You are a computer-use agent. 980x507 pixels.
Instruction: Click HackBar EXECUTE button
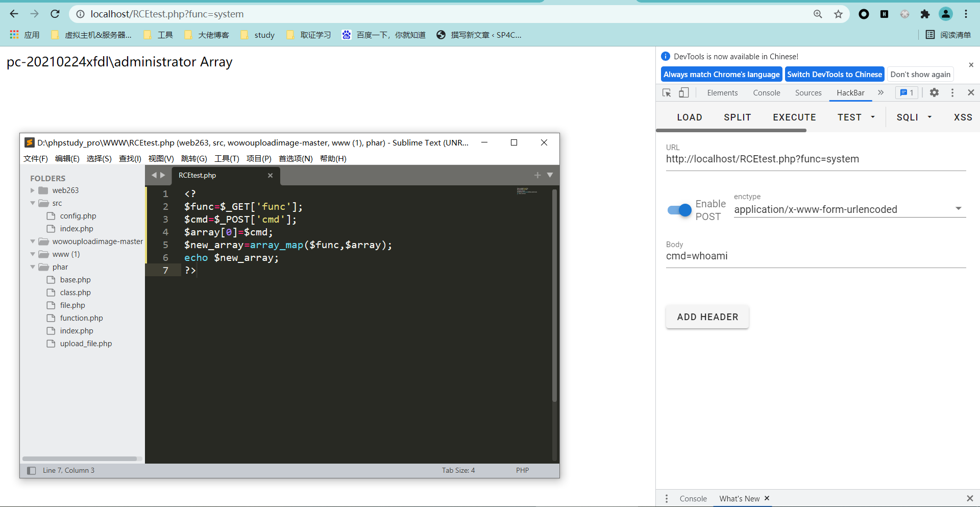pyautogui.click(x=794, y=117)
